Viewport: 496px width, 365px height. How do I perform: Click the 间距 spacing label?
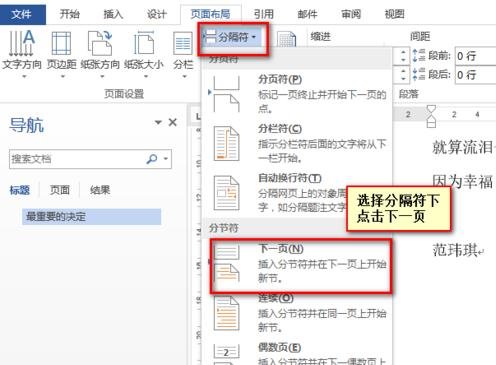420,36
